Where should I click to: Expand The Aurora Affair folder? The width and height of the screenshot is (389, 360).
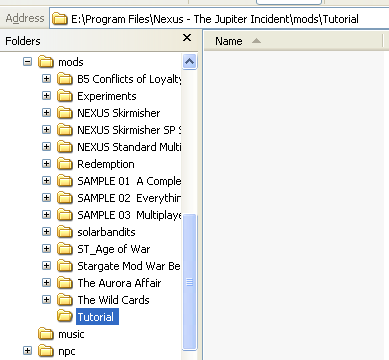[x=47, y=283]
